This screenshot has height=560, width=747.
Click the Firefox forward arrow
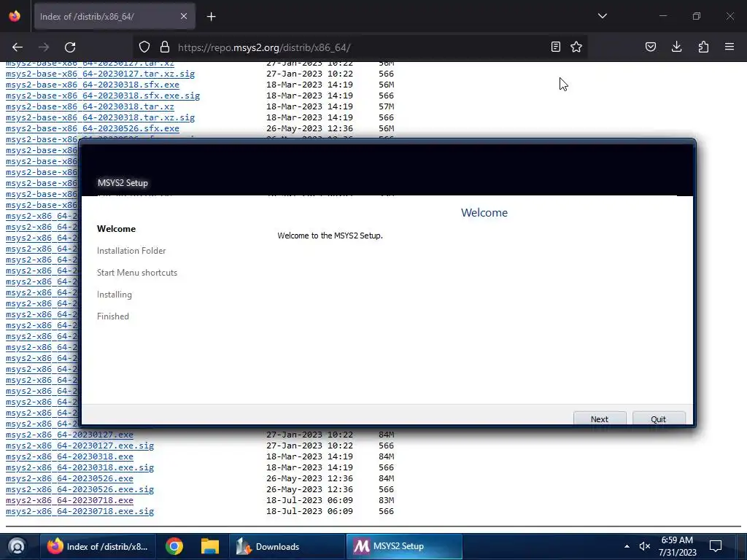click(44, 47)
